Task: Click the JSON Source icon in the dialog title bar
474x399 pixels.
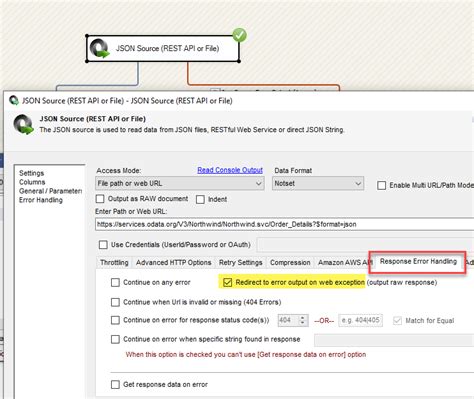Action: [x=14, y=100]
